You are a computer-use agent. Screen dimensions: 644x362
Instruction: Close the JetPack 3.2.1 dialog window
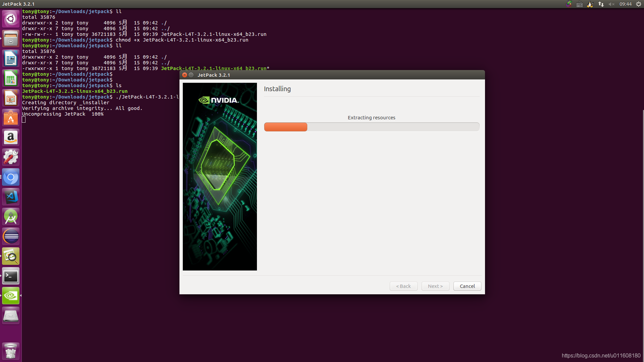coord(184,75)
